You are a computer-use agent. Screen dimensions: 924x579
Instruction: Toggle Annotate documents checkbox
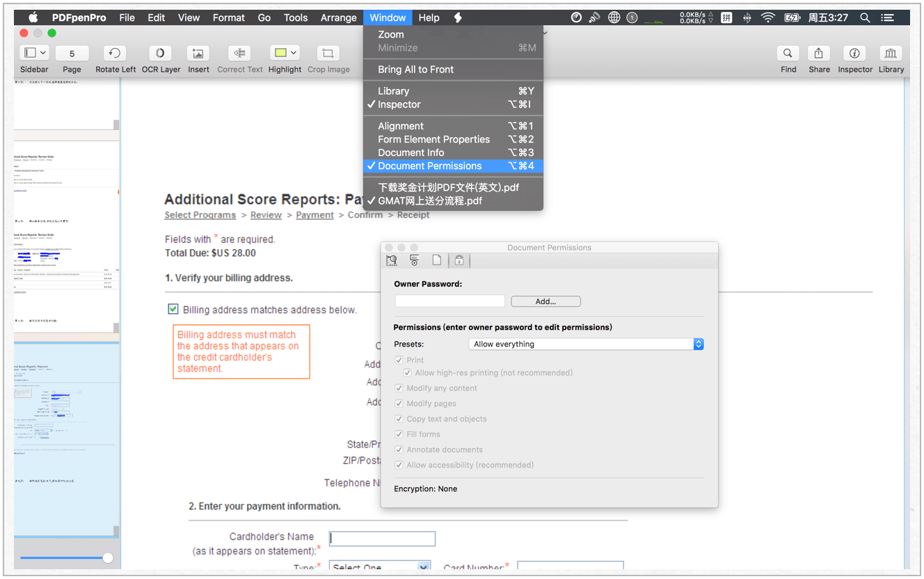pos(399,450)
